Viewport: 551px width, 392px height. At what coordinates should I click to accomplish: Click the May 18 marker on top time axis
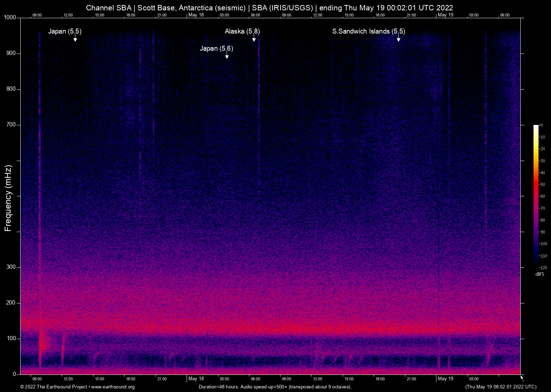(196, 15)
